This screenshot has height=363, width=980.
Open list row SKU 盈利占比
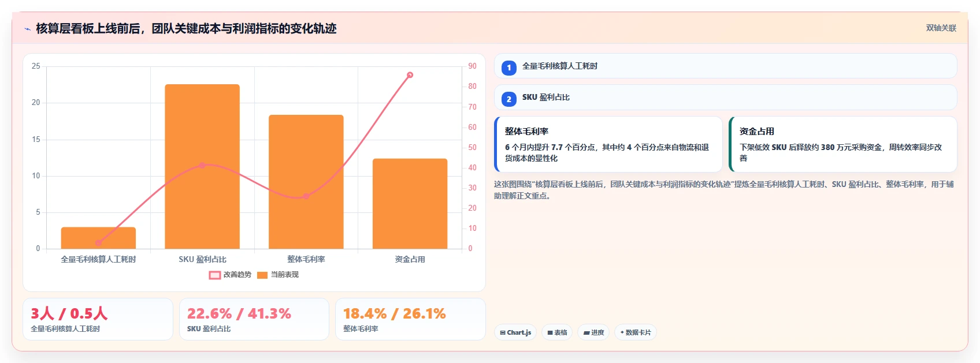(725, 98)
